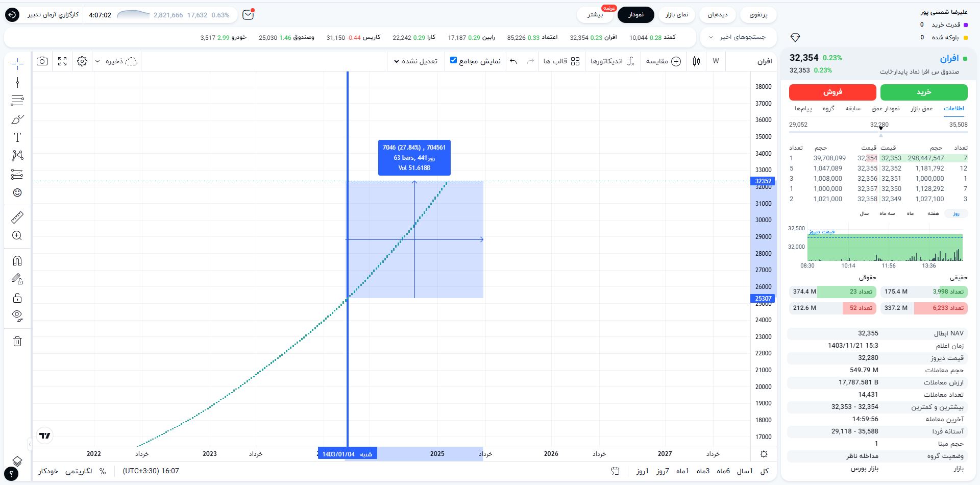
Task: Toggle the percent scale button
Action: point(103,471)
